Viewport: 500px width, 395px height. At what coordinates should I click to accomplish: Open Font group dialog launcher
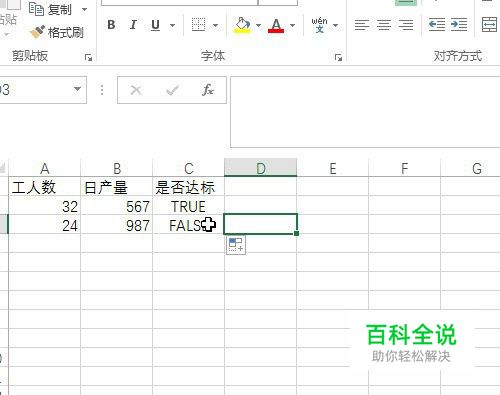pos(338,58)
